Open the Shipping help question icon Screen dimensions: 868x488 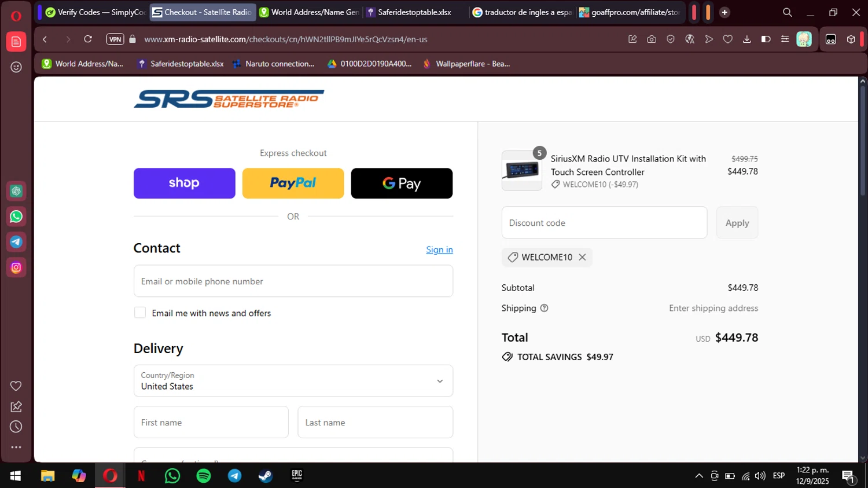tap(544, 308)
